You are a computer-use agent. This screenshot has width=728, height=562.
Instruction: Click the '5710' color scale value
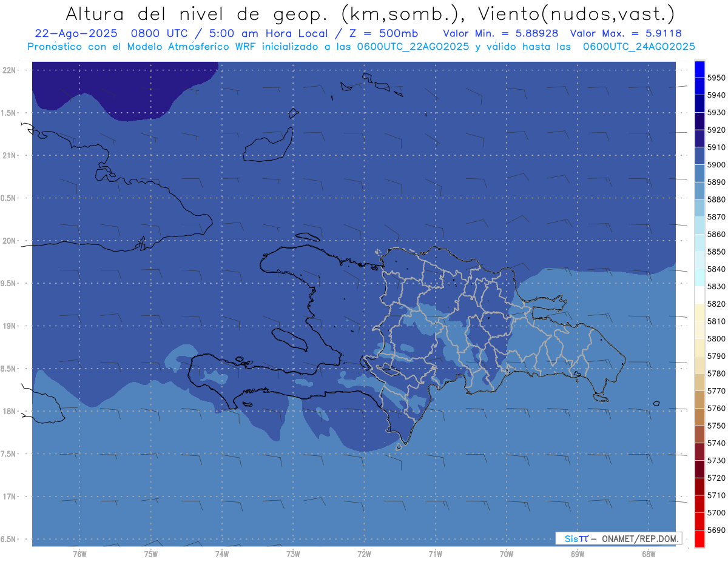tap(716, 495)
